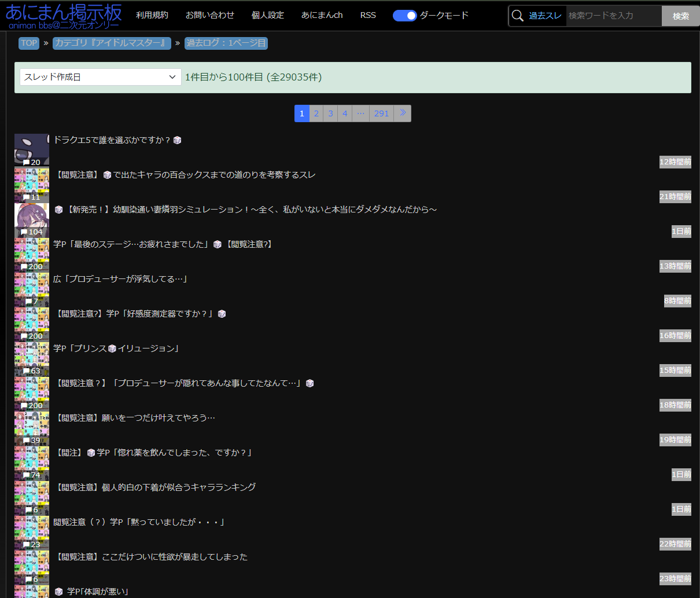Screen dimensions: 700x598
Task: Click reply count 23 comment badge
Action: (32, 545)
